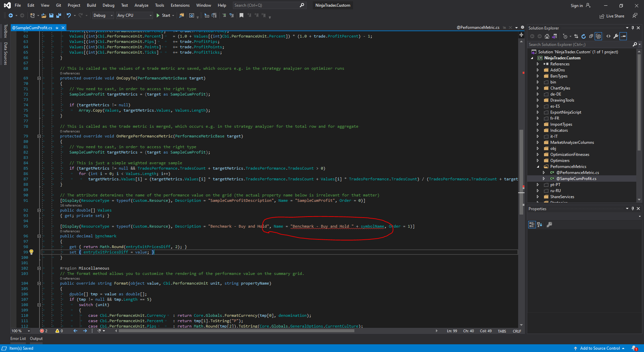Image resolution: width=644 pixels, height=352 pixels.
Task: Click the editor's horizontal scrollbar
Action: tap(236, 331)
